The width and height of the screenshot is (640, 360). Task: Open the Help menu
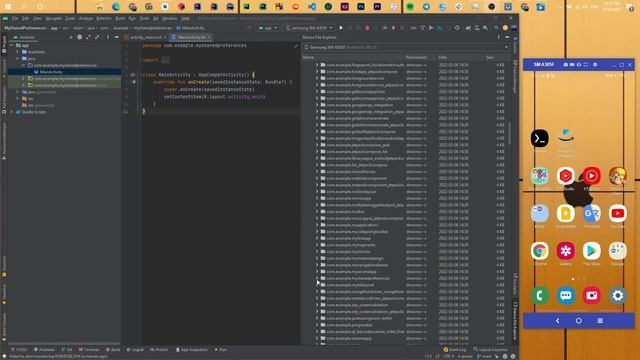(x=185, y=18)
